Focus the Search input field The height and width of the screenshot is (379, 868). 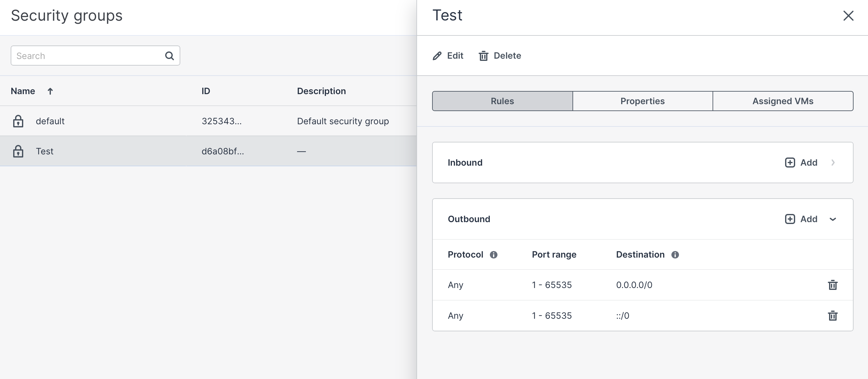click(88, 56)
